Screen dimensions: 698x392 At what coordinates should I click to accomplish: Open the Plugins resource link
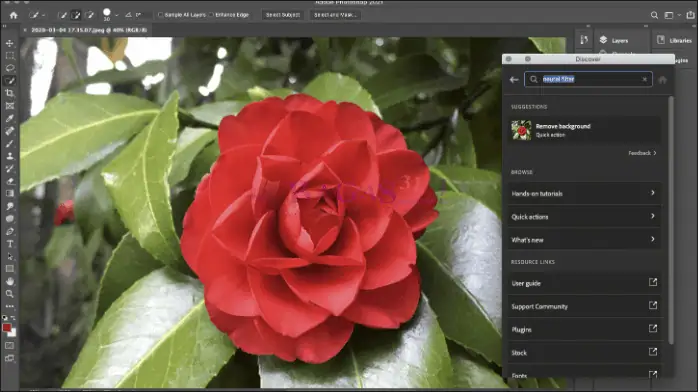(x=584, y=330)
